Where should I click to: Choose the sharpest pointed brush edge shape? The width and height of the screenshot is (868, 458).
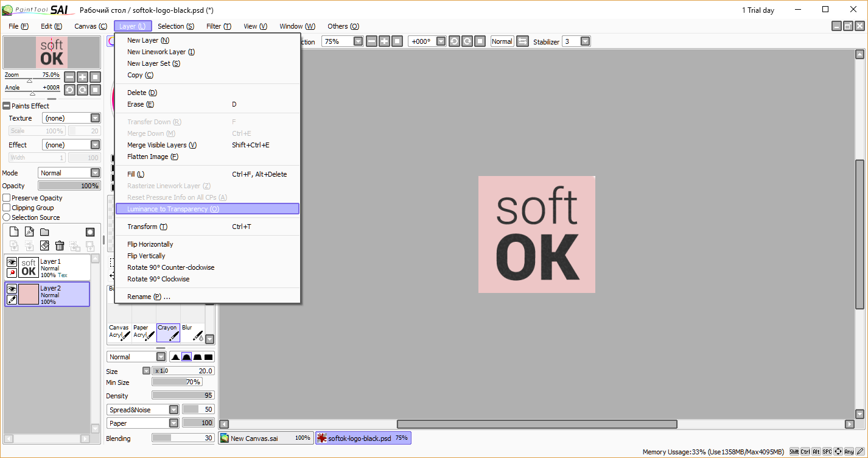point(176,357)
